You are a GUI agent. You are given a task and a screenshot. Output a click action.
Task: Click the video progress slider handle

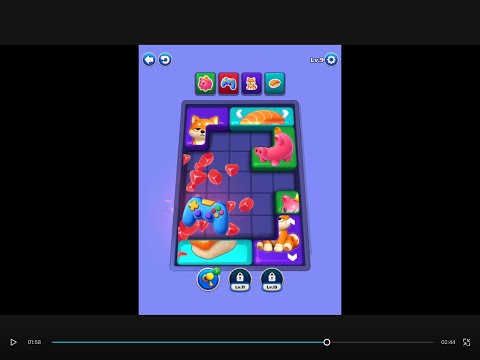[x=327, y=342]
